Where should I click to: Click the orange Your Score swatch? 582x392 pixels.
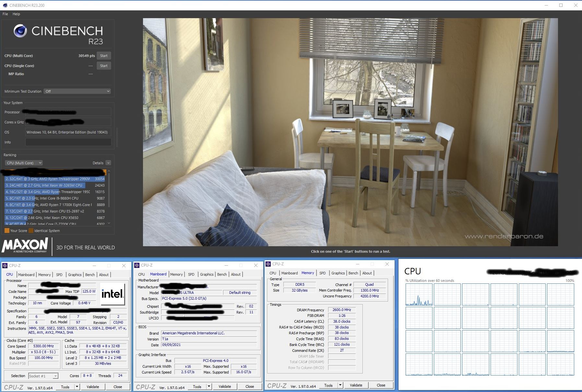click(7, 231)
